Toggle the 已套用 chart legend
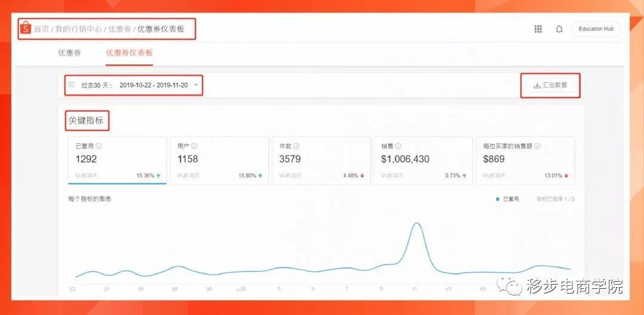Image resolution: width=644 pixels, height=315 pixels. tap(507, 199)
